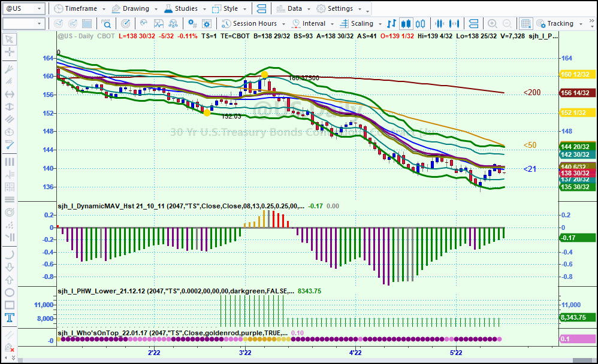Expand the Tracking dropdown arrow
This screenshot has height=364, width=598.
click(581, 23)
